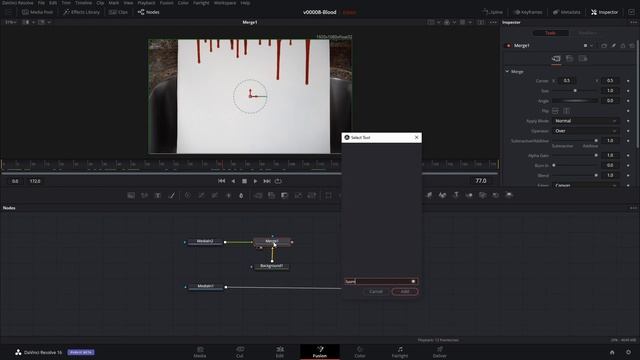Switch to the Deliver page
Viewport: 640px width, 360px height.
tap(440, 352)
